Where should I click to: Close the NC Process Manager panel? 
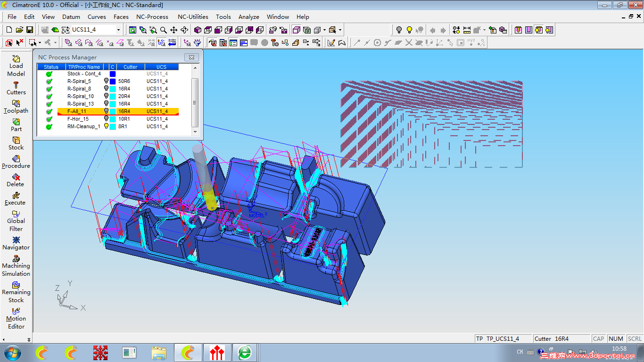[191, 57]
